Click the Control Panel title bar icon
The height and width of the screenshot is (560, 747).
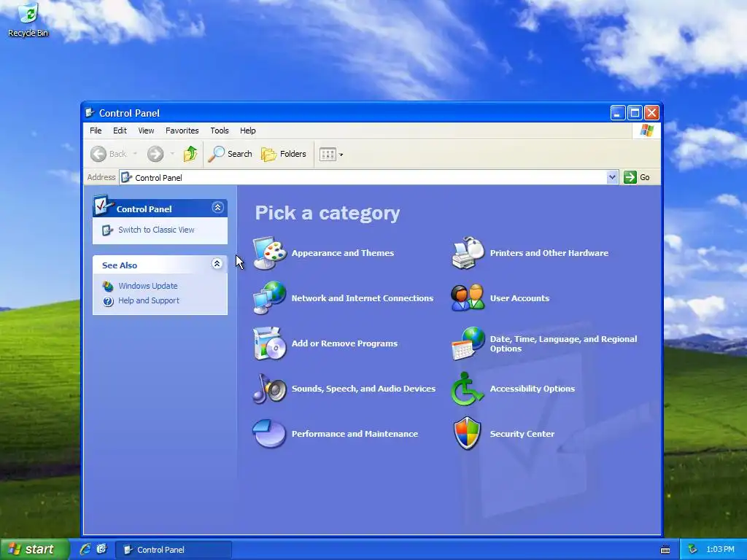click(90, 113)
